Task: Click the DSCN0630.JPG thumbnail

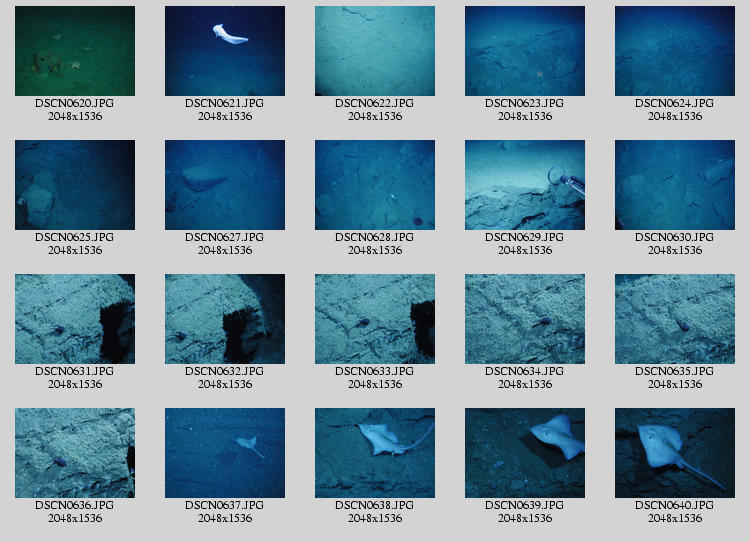Action: 675,185
